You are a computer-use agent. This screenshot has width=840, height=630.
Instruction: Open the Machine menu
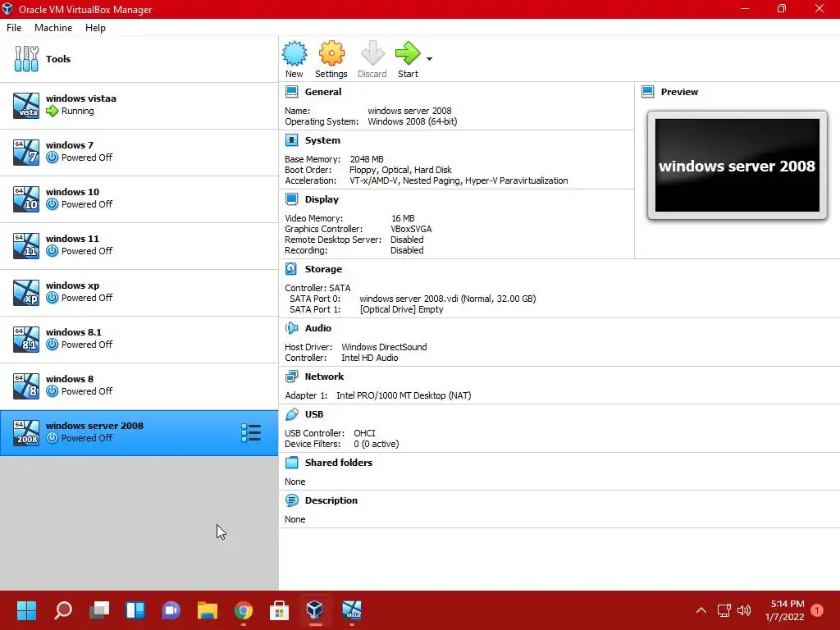[53, 28]
